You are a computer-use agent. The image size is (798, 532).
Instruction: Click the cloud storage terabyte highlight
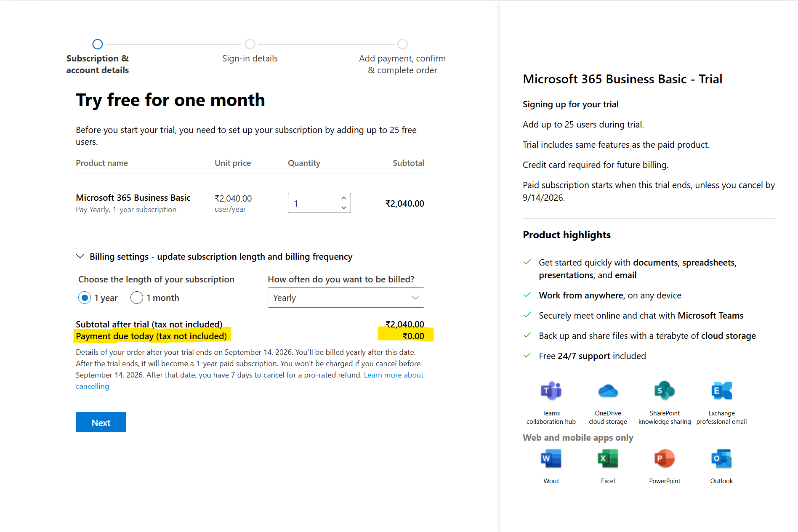coord(647,336)
